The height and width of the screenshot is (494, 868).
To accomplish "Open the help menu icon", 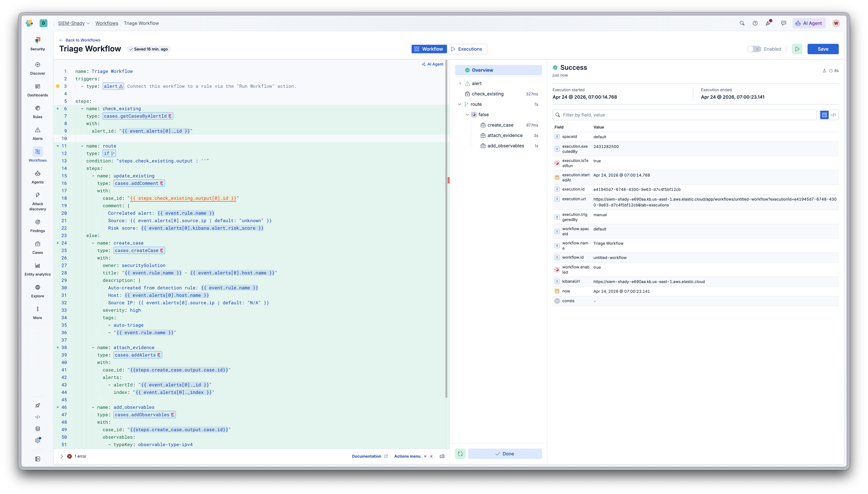I will tap(755, 23).
